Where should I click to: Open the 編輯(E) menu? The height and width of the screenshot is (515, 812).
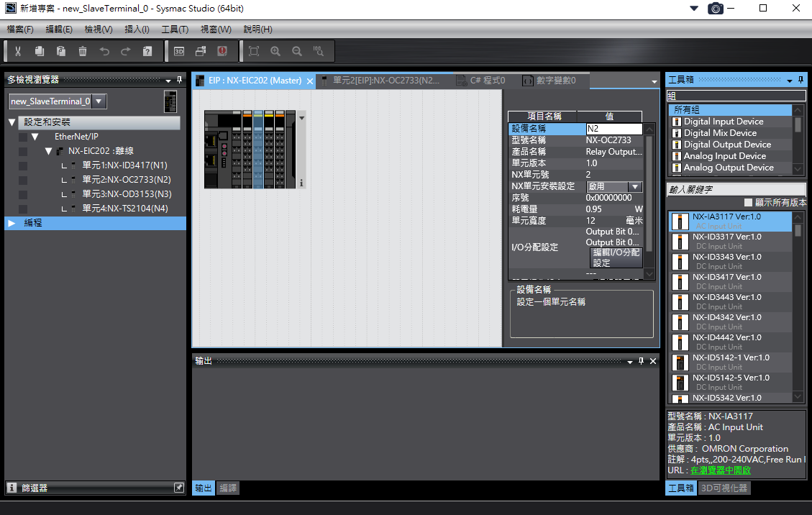click(x=59, y=29)
